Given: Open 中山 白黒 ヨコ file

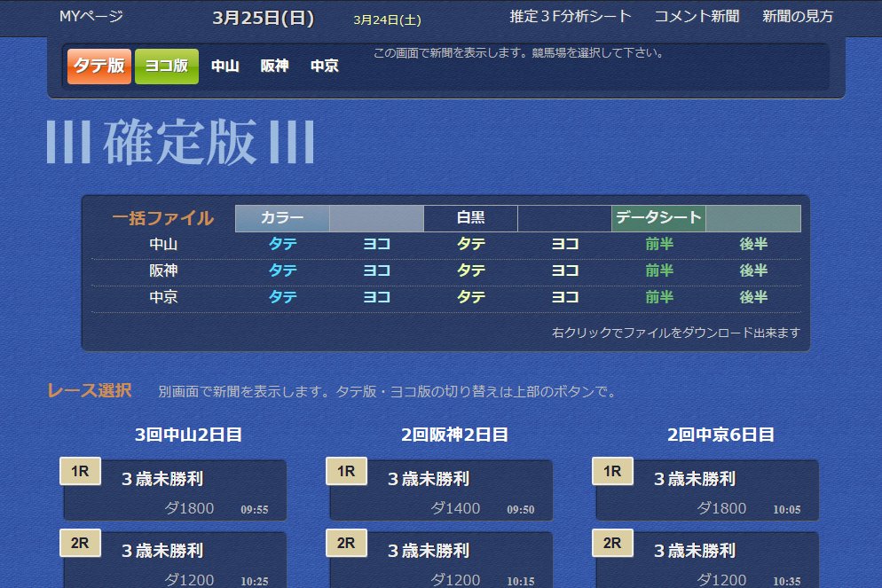Looking at the screenshot, I should pyautogui.click(x=564, y=244).
